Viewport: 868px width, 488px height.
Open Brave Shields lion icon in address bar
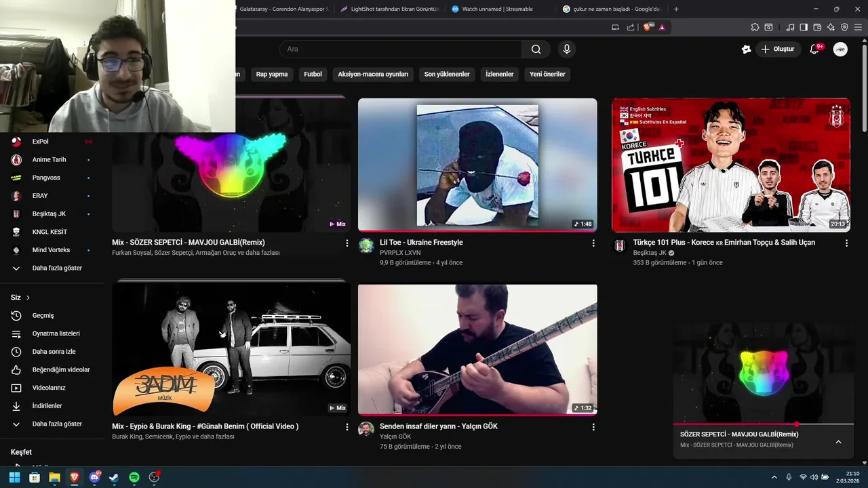(x=647, y=27)
